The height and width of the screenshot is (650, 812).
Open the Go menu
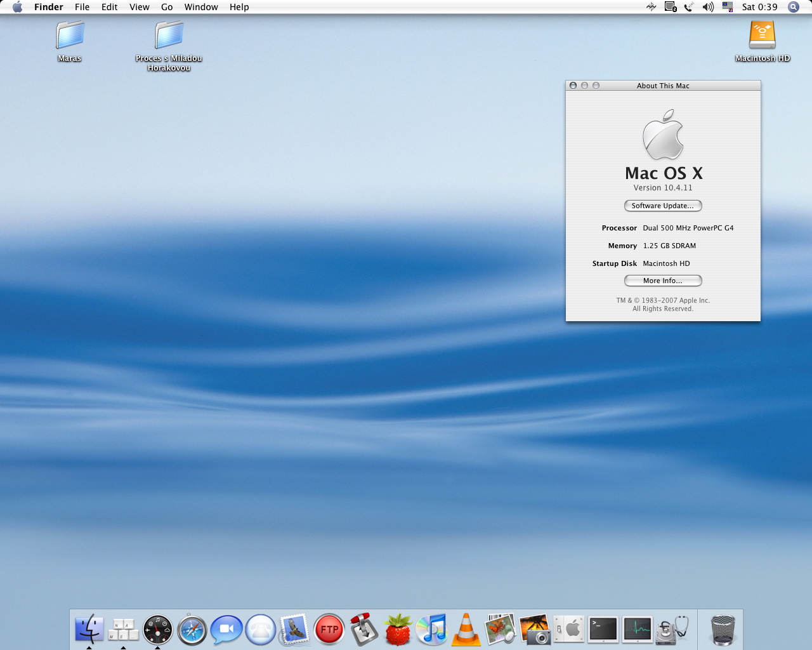(x=167, y=7)
